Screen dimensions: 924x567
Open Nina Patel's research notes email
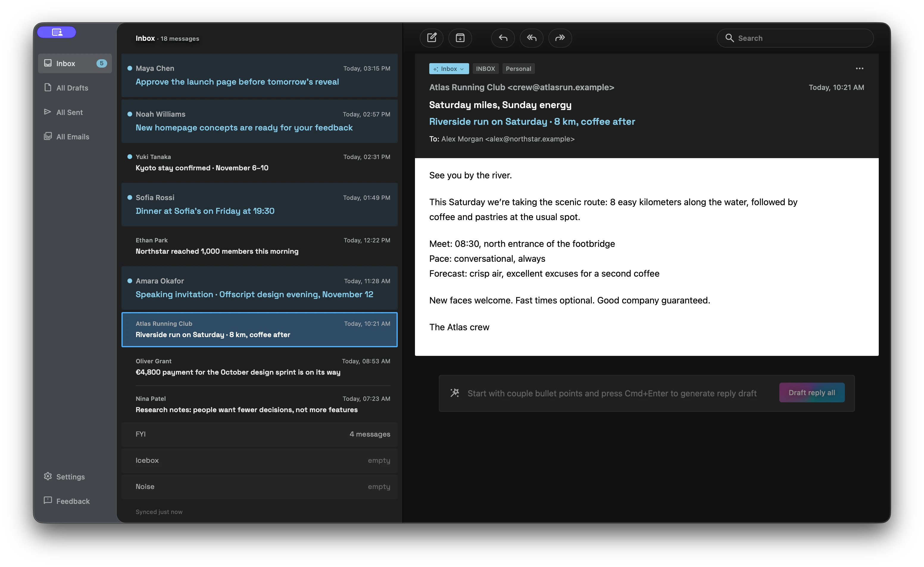point(260,404)
